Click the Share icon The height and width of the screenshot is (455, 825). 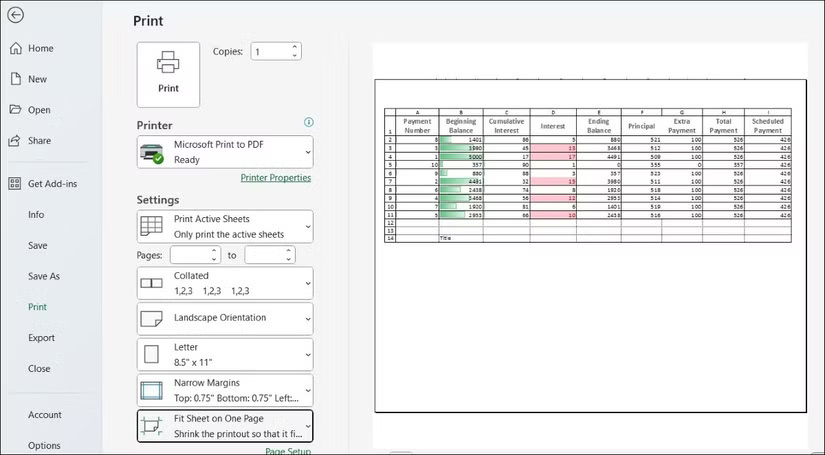click(15, 140)
